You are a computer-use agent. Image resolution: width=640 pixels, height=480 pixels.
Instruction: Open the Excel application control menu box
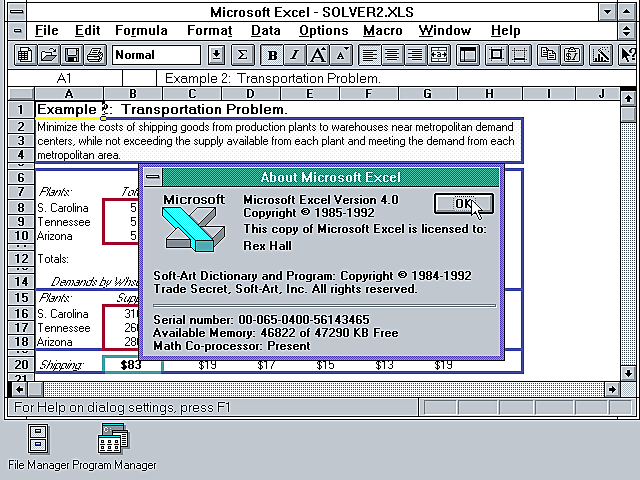(17, 11)
